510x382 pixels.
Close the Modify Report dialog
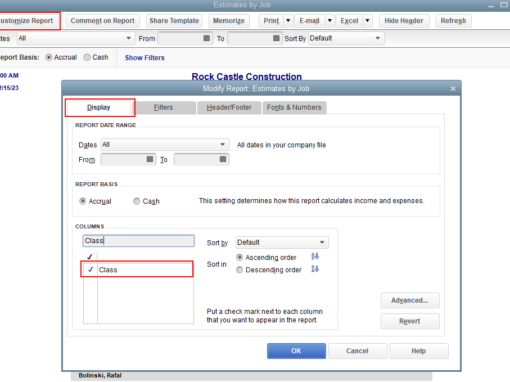[x=453, y=89]
